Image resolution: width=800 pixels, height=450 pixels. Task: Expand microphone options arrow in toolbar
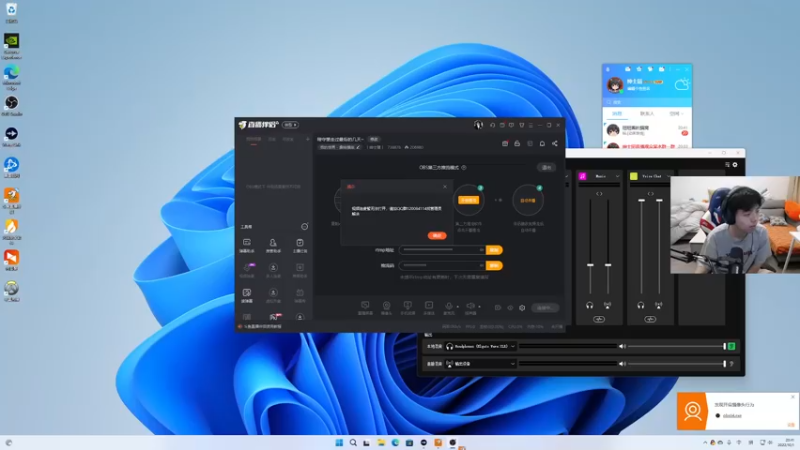457,307
